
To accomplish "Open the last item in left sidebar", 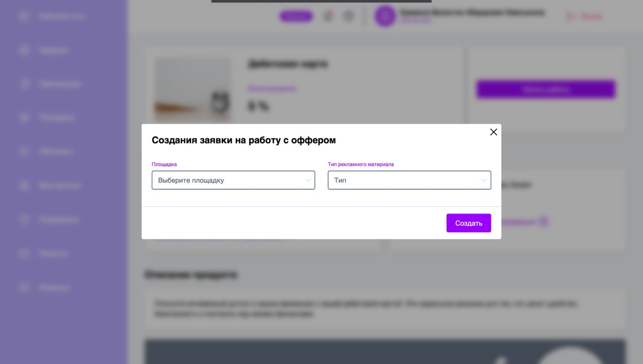I will click(54, 288).
